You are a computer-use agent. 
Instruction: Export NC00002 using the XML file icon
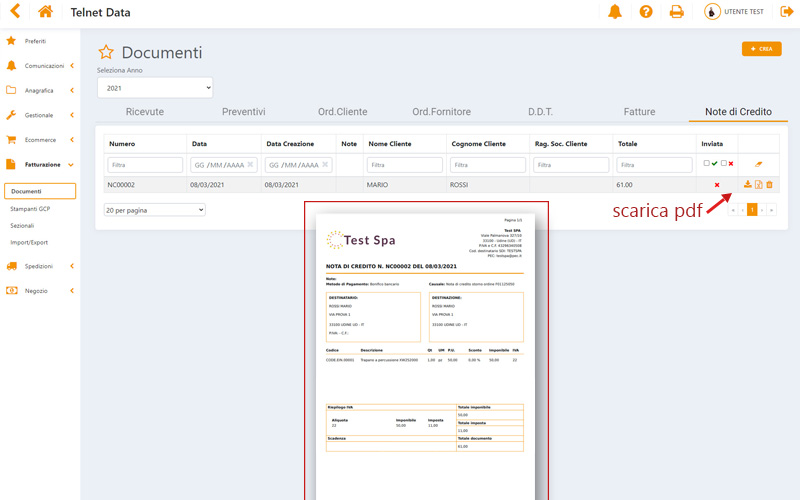pyautogui.click(x=758, y=185)
